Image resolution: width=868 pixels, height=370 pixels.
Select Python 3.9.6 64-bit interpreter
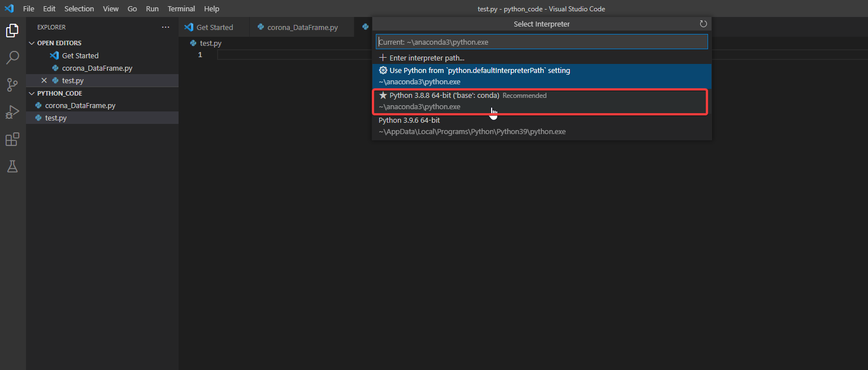click(x=542, y=126)
